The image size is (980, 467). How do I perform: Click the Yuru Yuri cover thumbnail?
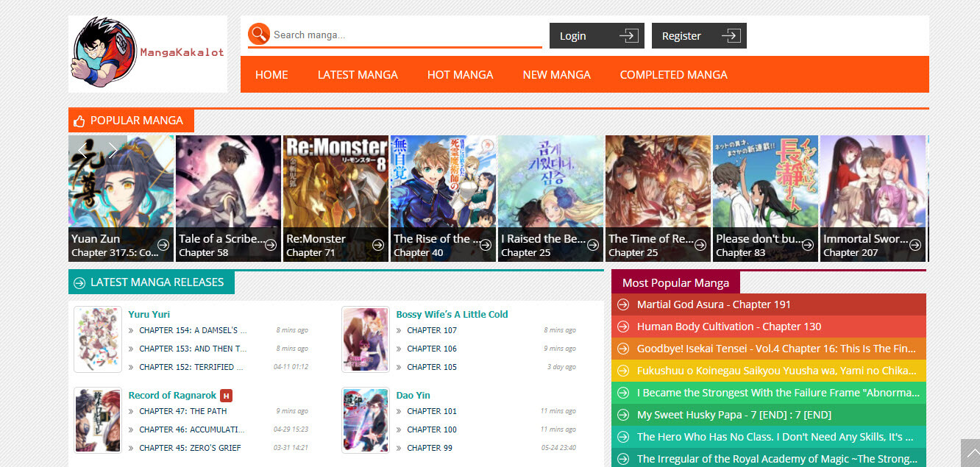(98, 339)
